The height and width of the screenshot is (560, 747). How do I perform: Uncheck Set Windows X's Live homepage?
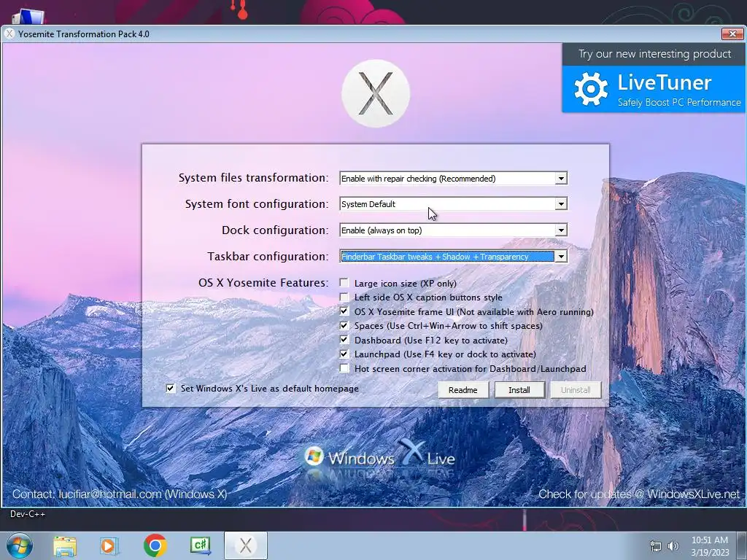point(170,389)
